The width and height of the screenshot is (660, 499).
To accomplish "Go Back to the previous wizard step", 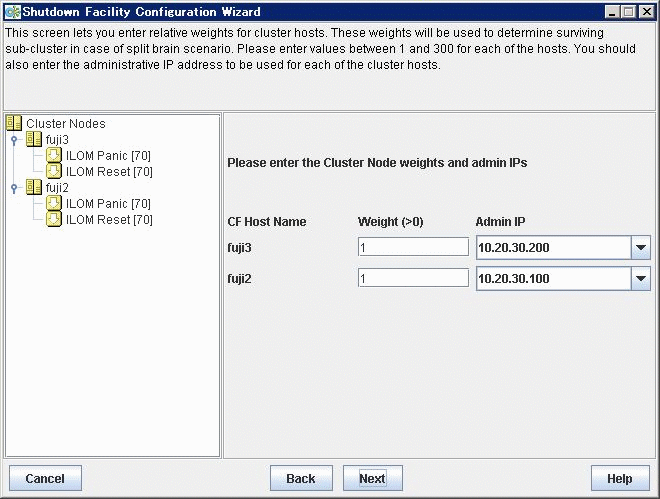I will tap(301, 478).
